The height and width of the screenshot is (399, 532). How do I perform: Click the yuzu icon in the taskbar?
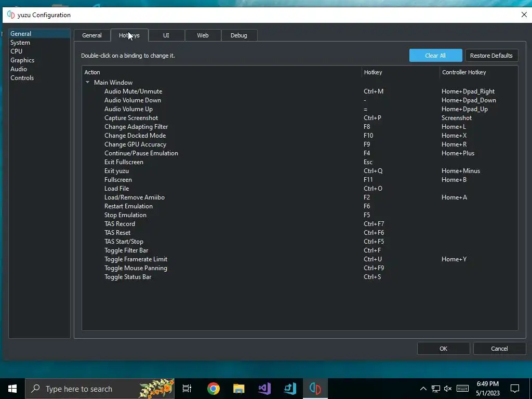(315, 389)
